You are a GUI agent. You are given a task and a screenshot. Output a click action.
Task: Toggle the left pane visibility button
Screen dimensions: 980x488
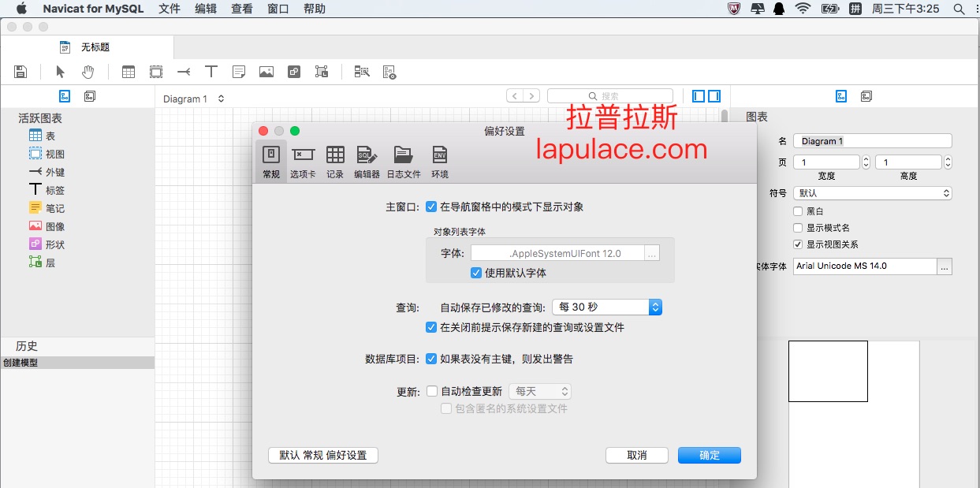point(699,96)
